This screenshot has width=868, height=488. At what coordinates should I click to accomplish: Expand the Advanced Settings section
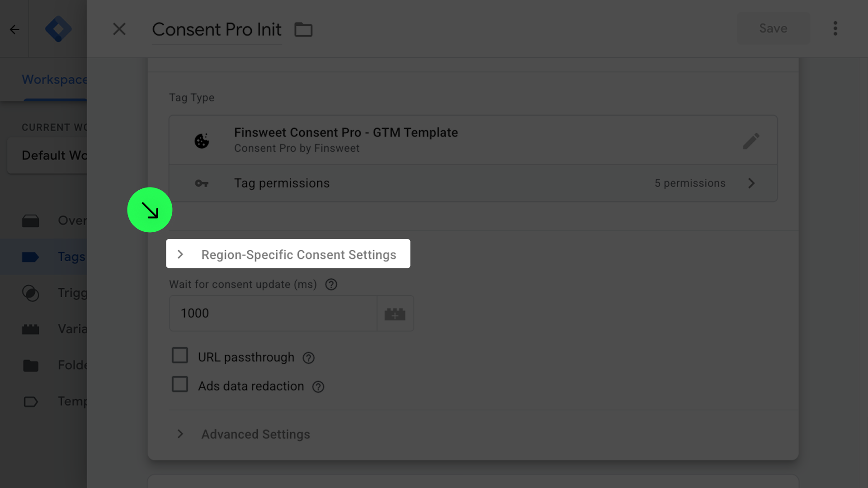click(255, 434)
